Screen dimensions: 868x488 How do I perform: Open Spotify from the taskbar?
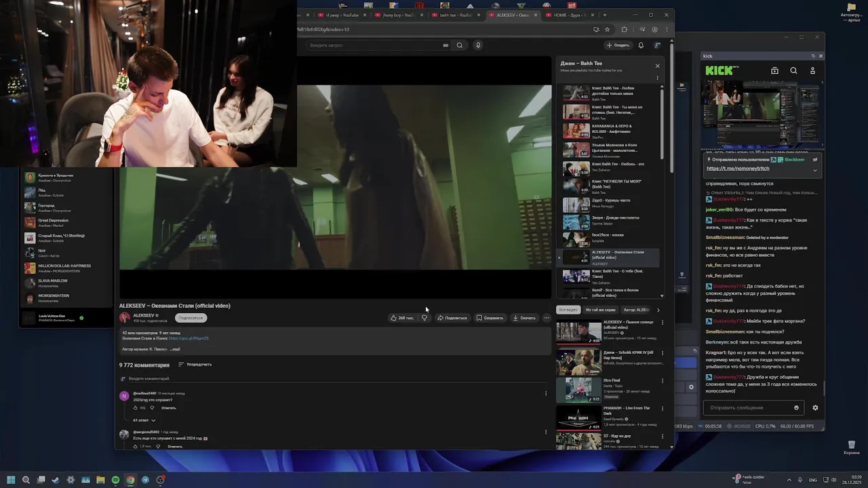[x=115, y=480]
